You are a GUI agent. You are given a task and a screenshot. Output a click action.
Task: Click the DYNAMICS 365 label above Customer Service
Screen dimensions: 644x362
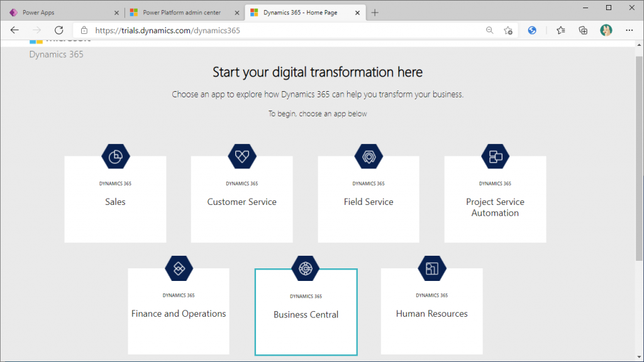point(242,184)
